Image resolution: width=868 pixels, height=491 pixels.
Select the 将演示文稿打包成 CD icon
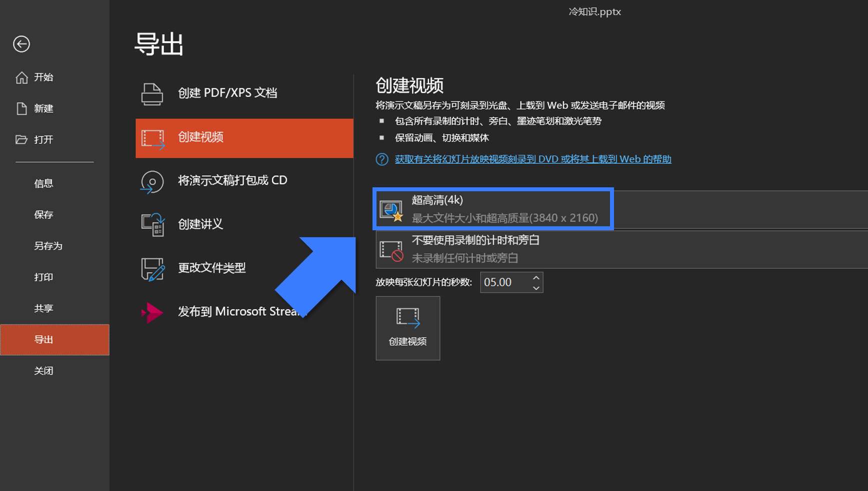[x=152, y=182]
